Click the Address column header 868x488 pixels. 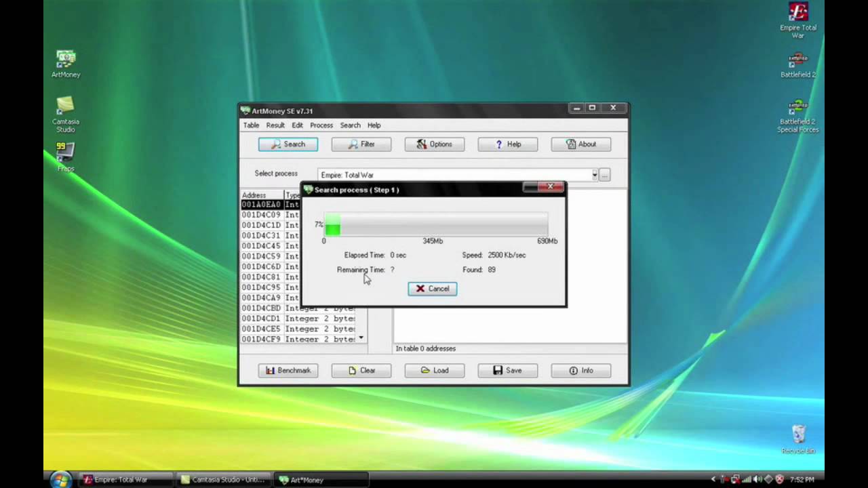[x=262, y=195]
